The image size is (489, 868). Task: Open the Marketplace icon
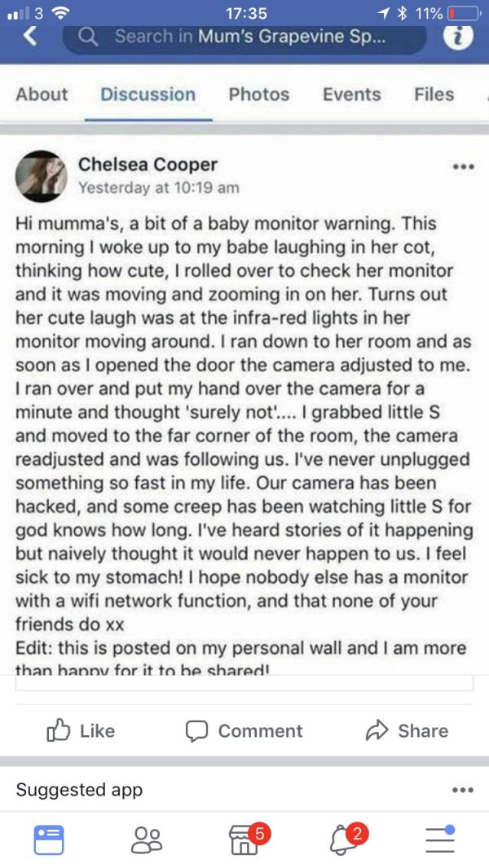coord(245,839)
